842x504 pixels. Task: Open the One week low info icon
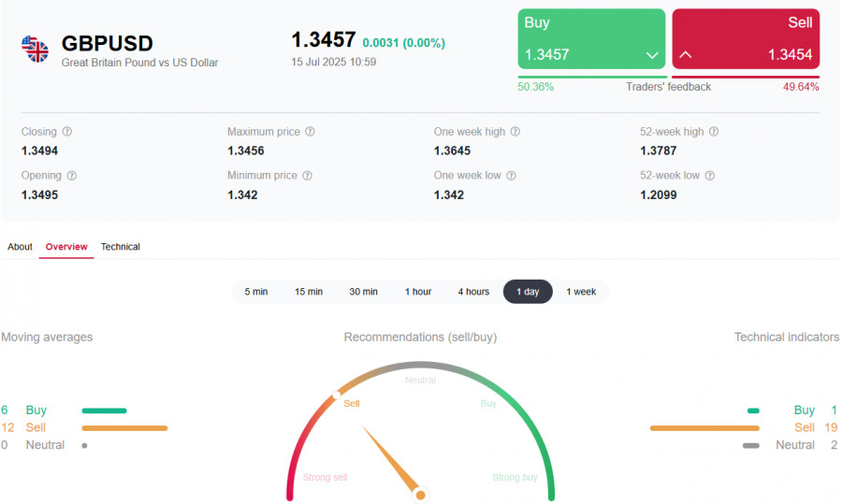pos(511,176)
